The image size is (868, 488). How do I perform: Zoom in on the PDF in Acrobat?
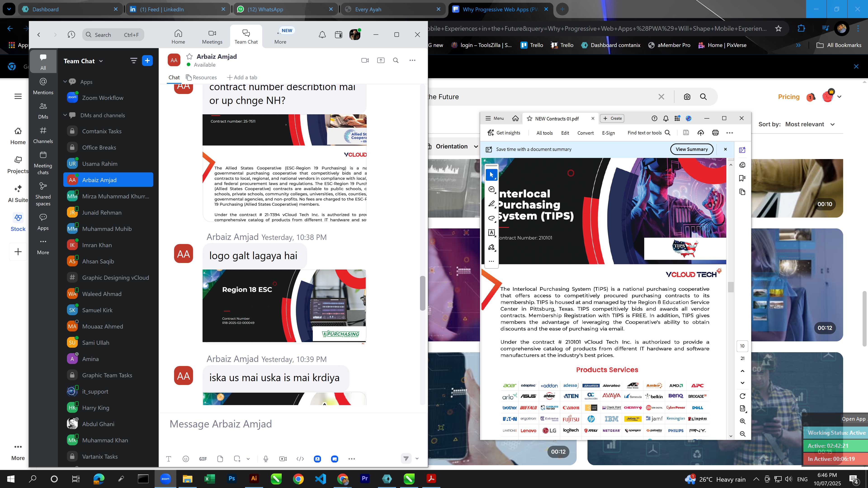point(742,421)
